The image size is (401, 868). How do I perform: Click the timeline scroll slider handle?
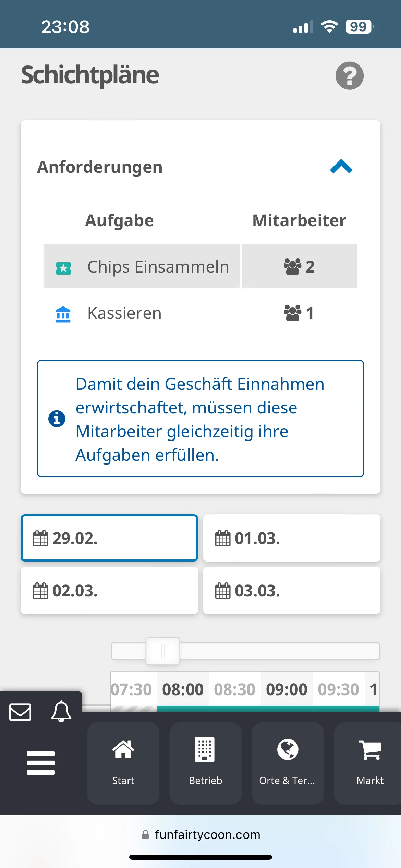click(163, 651)
